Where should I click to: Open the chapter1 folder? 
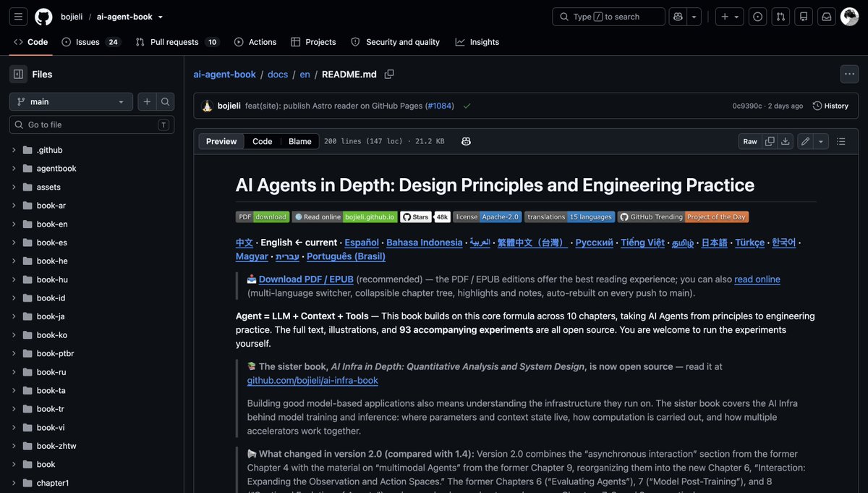point(53,483)
